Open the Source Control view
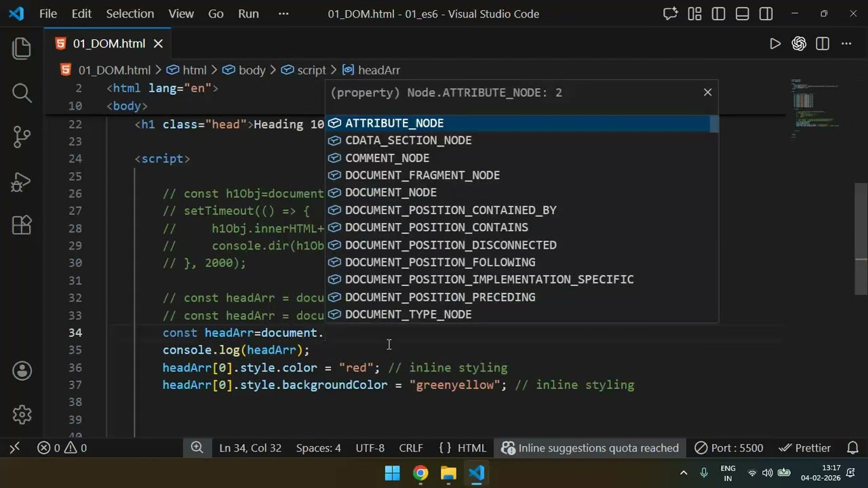Image resolution: width=868 pixels, height=488 pixels. [22, 136]
